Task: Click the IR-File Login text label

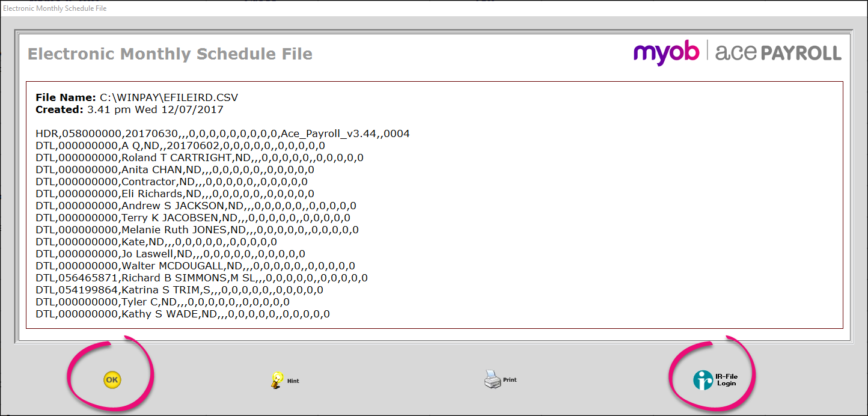Action: [727, 380]
